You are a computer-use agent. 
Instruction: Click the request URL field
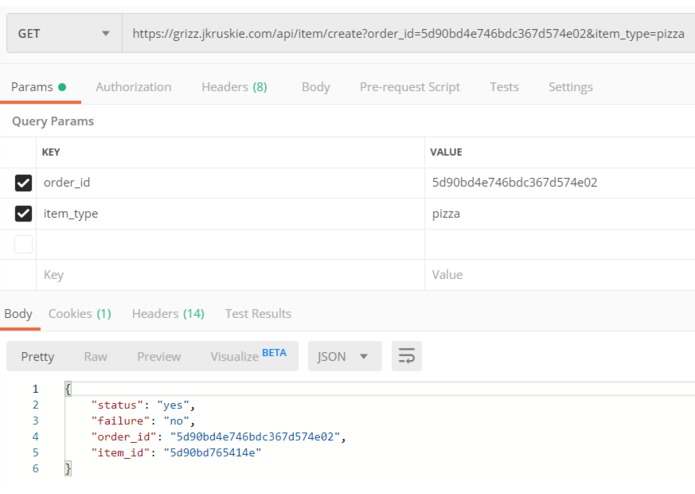tap(408, 34)
